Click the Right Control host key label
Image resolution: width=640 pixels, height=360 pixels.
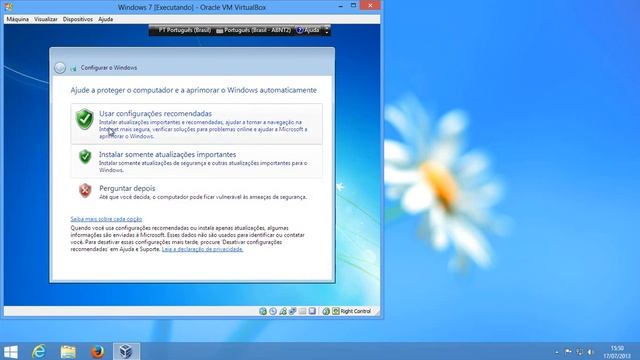point(356,311)
